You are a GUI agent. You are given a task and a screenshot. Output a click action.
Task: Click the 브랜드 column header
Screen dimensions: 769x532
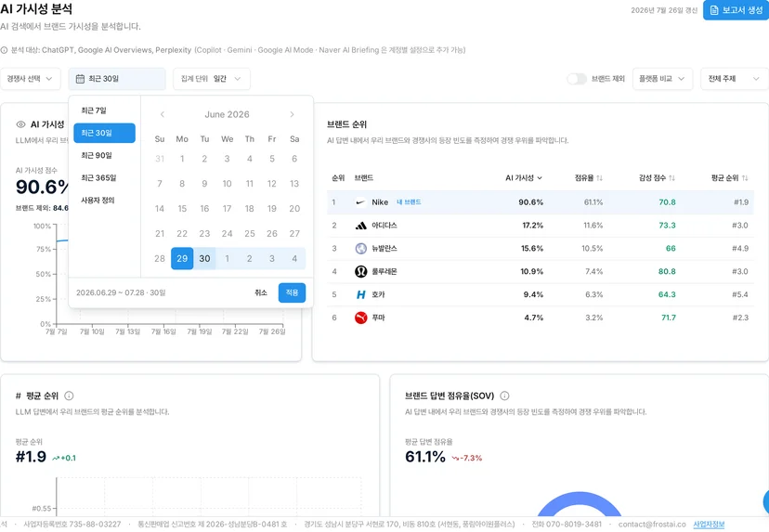(x=363, y=178)
